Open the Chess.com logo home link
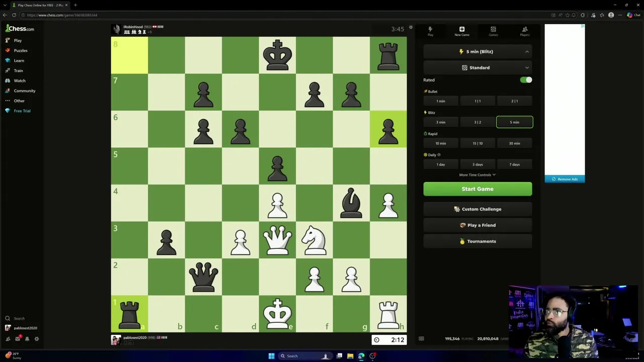Screen dimensions: 644x362 20,29
